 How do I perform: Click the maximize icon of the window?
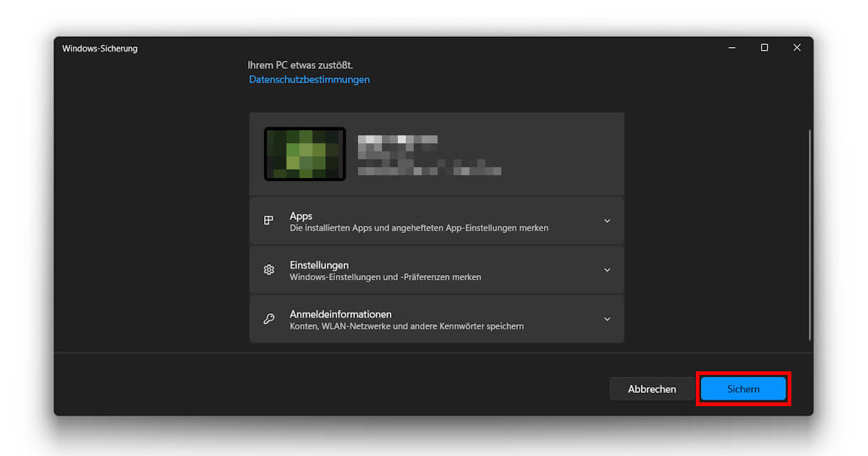tap(764, 47)
